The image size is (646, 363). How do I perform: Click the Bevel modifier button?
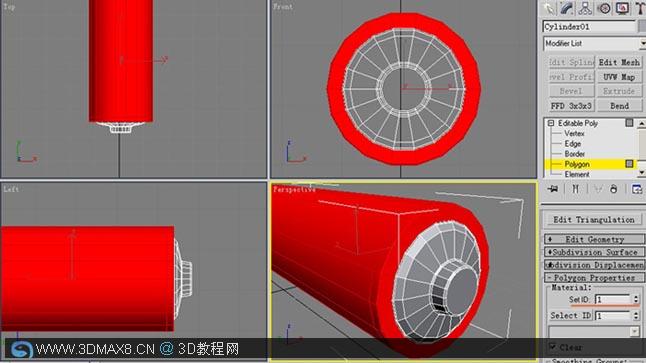pyautogui.click(x=571, y=91)
